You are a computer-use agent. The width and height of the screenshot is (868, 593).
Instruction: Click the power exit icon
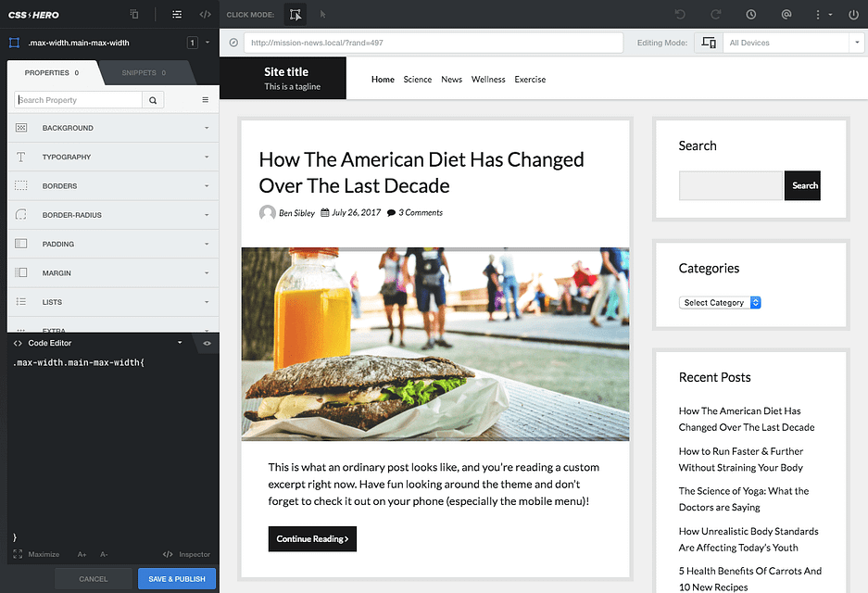(853, 15)
